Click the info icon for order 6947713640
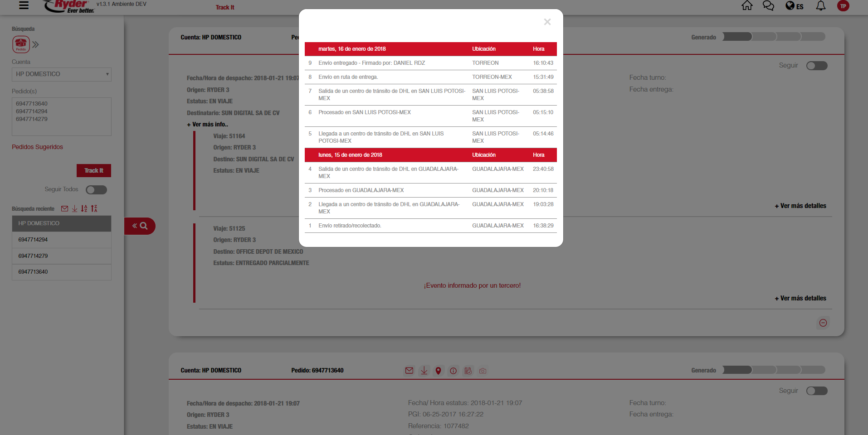This screenshot has width=868, height=435. [x=453, y=371]
